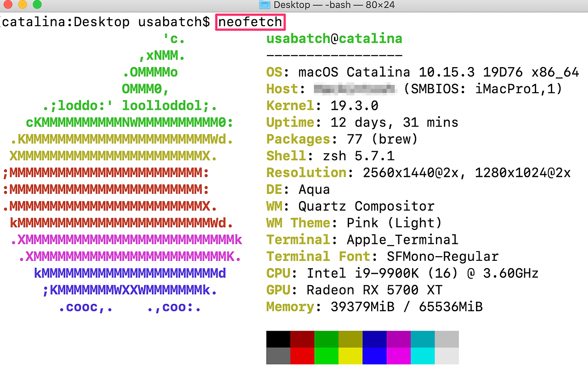This screenshot has width=588, height=376.
Task: Click the light gray color block in top row
Action: (447, 339)
